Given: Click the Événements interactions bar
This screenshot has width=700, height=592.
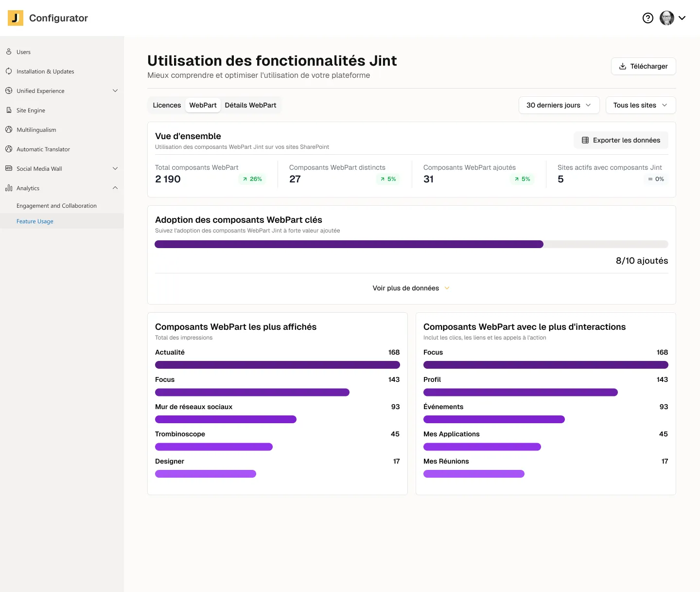Looking at the screenshot, I should (x=494, y=419).
